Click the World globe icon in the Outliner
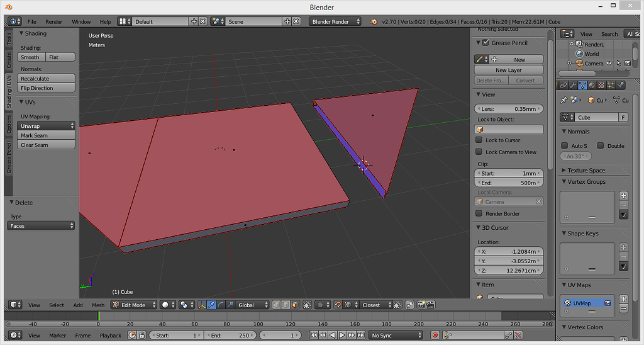 pyautogui.click(x=579, y=54)
